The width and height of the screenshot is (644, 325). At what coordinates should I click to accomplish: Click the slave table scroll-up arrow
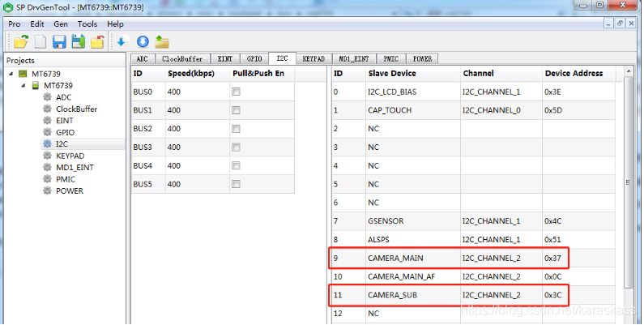tap(629, 71)
